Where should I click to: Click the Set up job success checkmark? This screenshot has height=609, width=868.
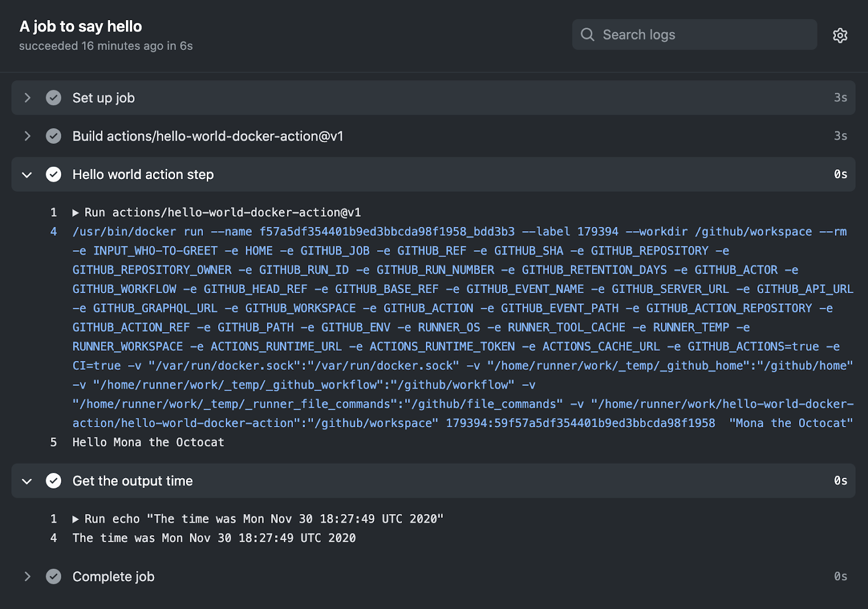coord(54,98)
